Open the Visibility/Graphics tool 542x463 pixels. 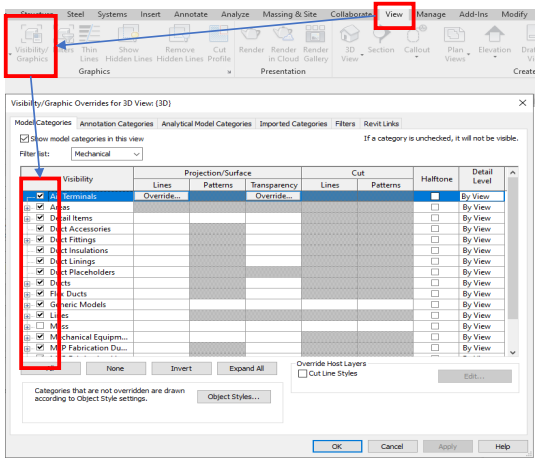[x=31, y=44]
